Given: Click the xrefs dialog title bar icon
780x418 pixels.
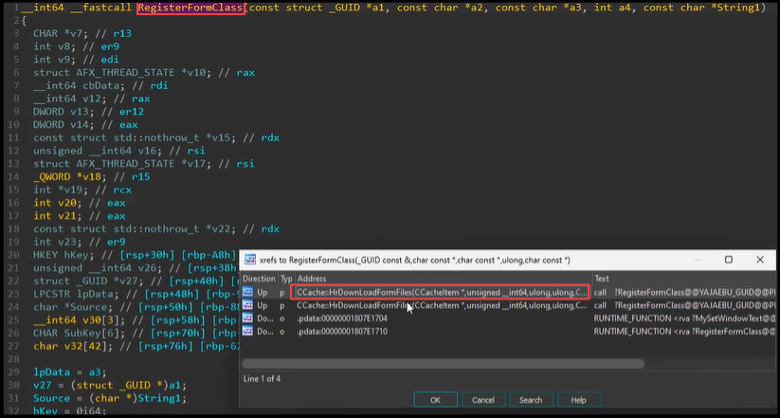Looking at the screenshot, I should click(251, 260).
